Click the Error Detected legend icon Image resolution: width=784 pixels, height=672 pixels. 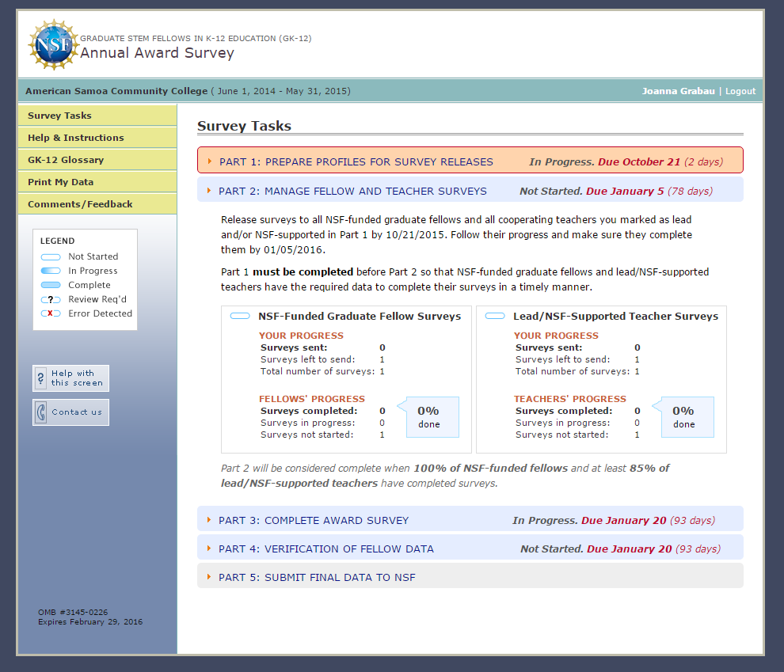51,313
